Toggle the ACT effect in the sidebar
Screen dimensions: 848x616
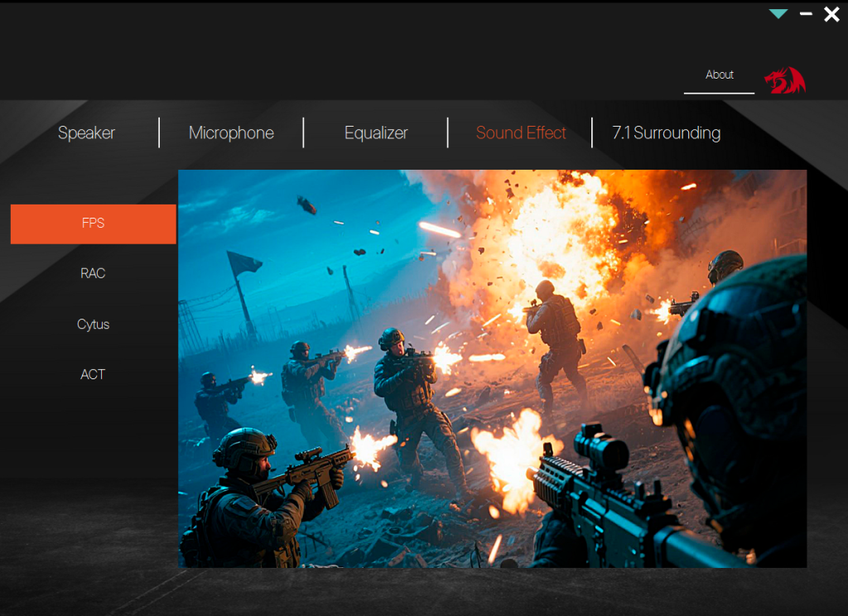(93, 374)
